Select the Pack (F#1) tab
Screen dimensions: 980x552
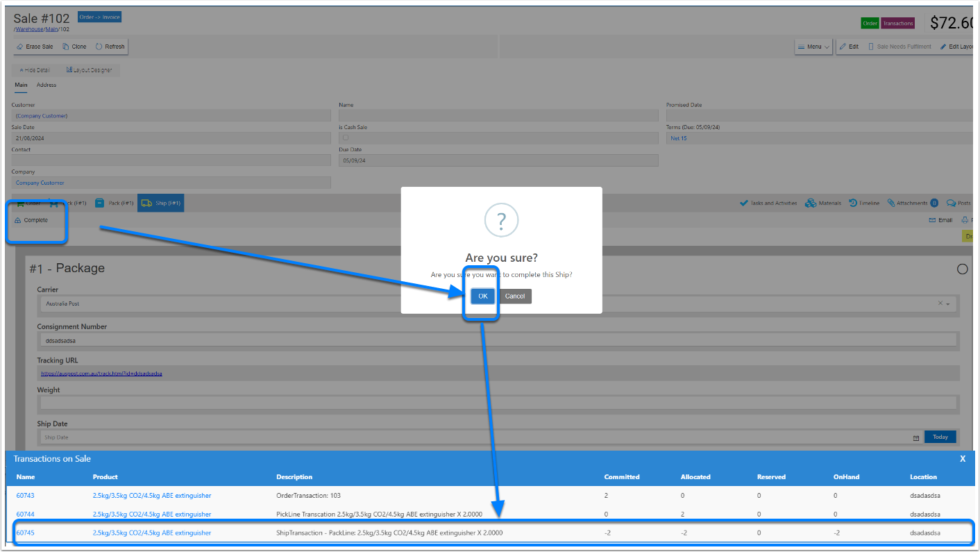point(115,203)
